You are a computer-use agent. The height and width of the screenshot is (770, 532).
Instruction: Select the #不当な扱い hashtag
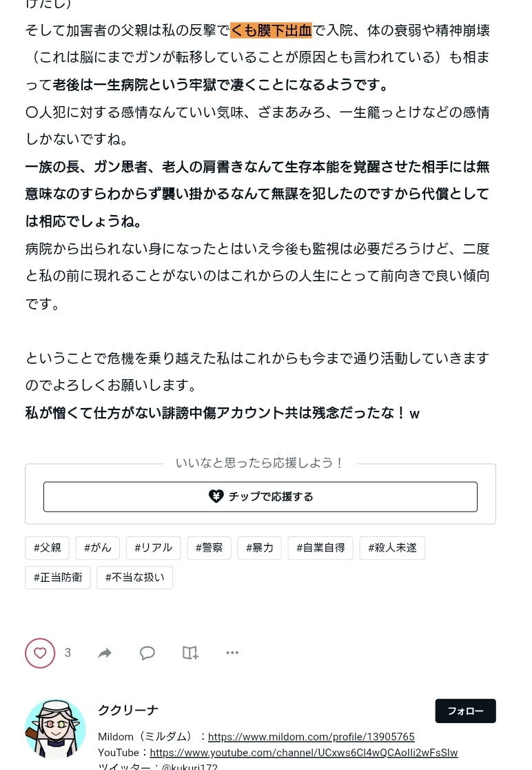tap(135, 577)
